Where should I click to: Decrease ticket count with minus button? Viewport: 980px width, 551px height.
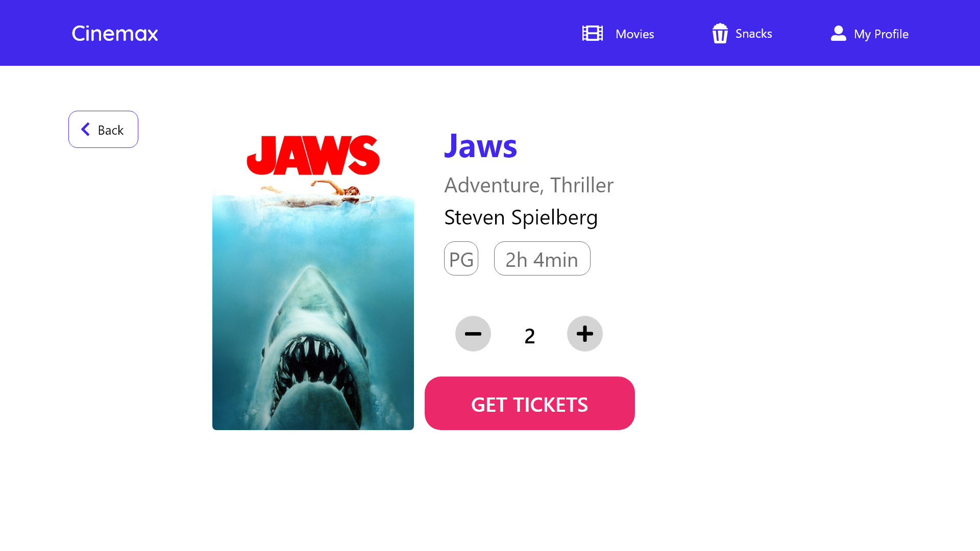pos(473,334)
